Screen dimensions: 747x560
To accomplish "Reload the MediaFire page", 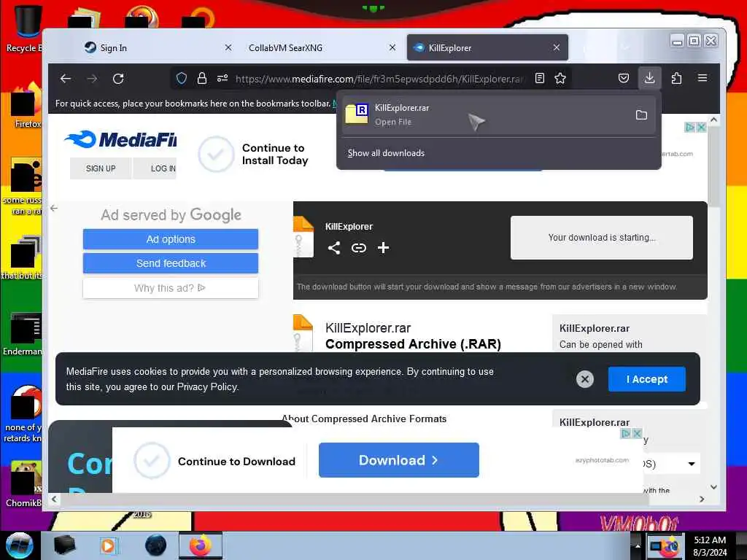I will [118, 79].
